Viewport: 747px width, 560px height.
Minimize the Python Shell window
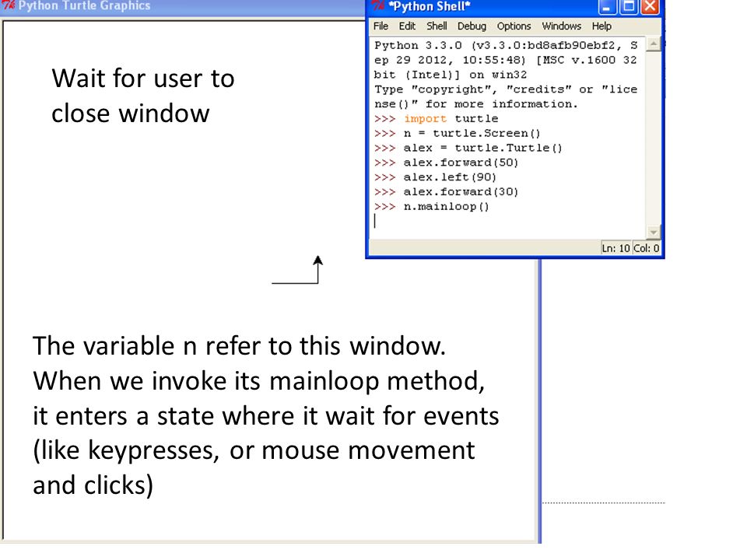coord(607,7)
